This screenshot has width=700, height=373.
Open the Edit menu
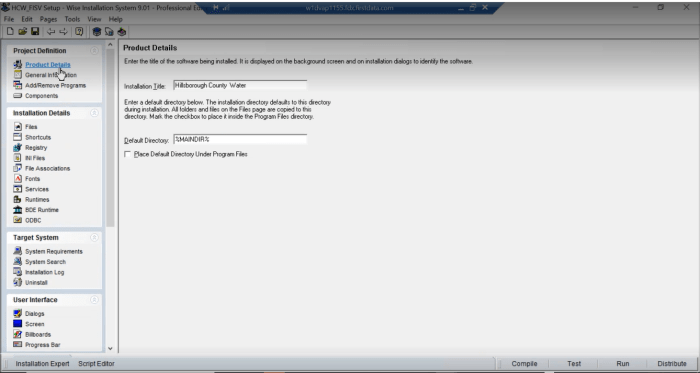27,19
